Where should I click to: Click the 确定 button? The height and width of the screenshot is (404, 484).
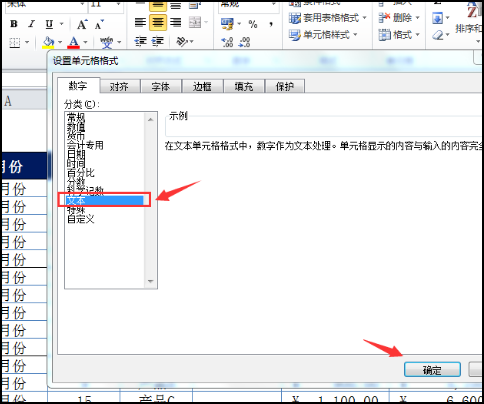pos(432,370)
